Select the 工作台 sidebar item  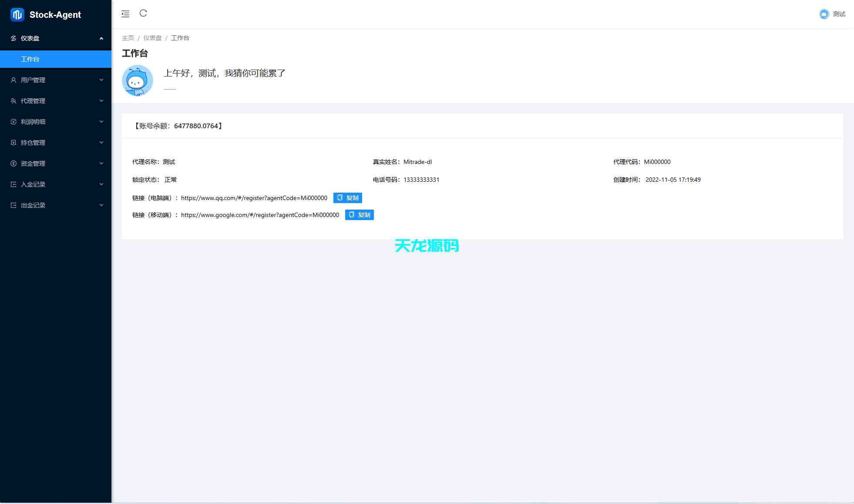pyautogui.click(x=30, y=59)
